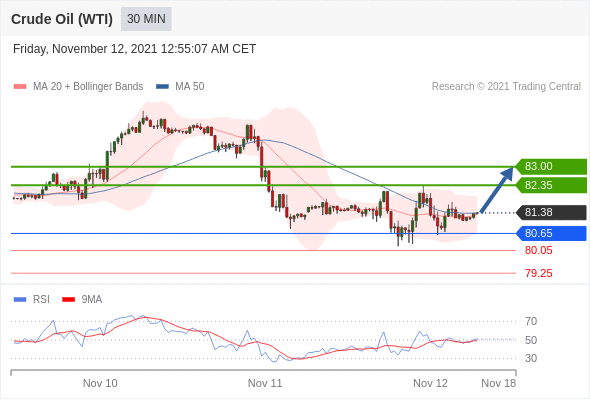Toggle the RSI legend label
The width and height of the screenshot is (590, 400).
[41, 300]
